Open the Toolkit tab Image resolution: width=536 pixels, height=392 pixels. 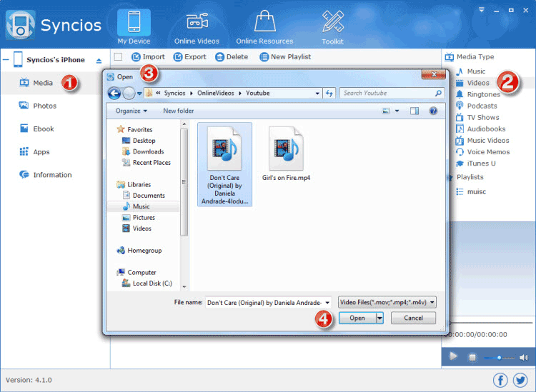coord(332,28)
